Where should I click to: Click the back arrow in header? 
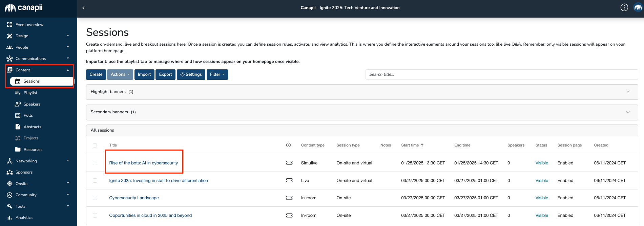click(x=83, y=8)
